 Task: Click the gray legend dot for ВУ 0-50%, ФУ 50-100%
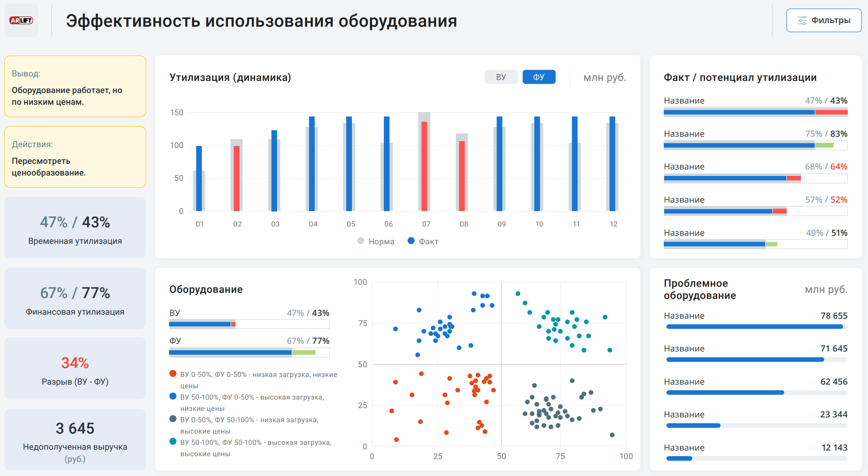[x=173, y=419]
